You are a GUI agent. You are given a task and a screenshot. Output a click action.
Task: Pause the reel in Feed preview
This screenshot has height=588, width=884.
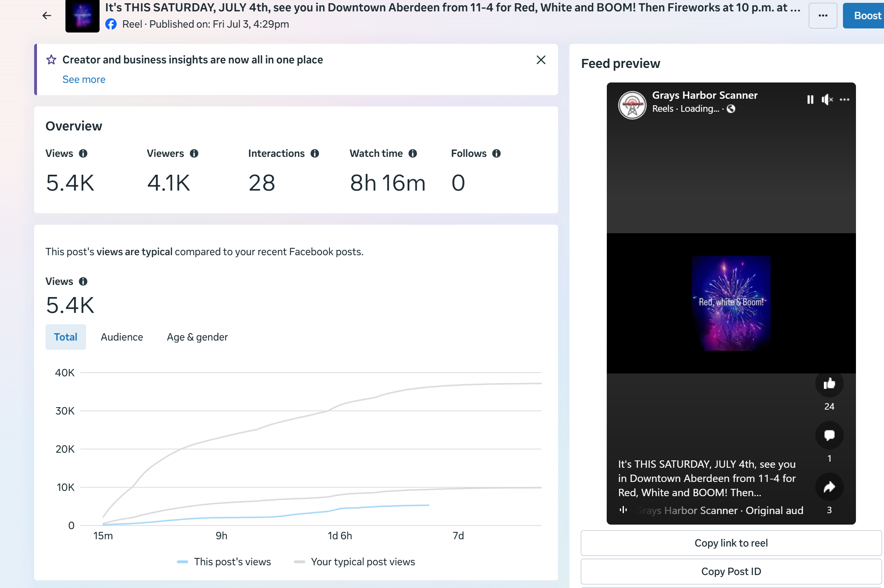(x=810, y=100)
